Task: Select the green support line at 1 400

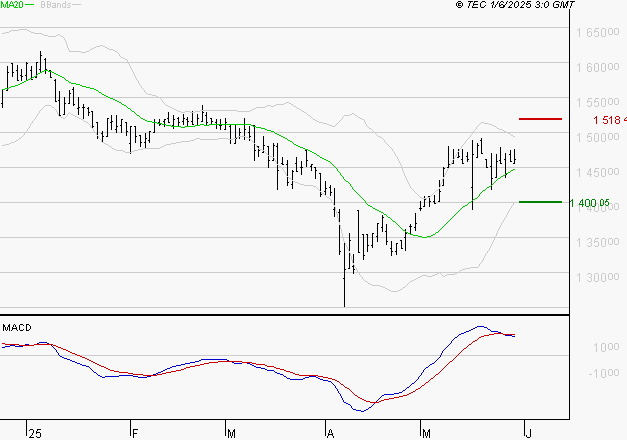Action: (x=540, y=202)
